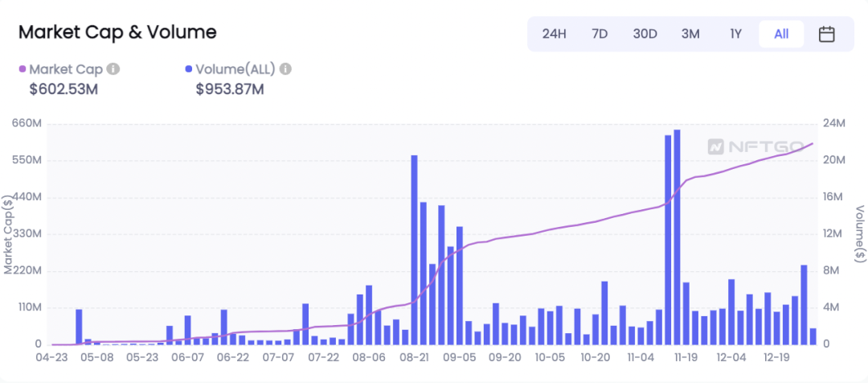The height and width of the screenshot is (383, 868).
Task: Click the last volume bar on the chart
Action: tap(813, 336)
